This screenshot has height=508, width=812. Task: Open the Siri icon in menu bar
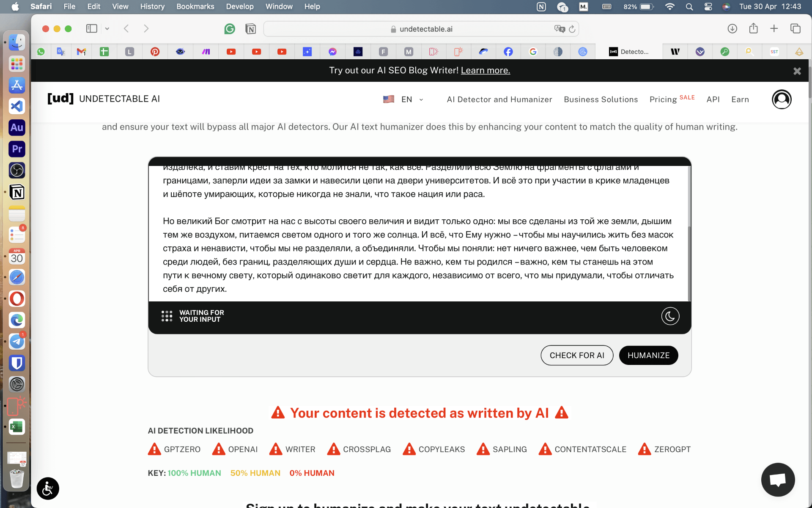coord(727,7)
